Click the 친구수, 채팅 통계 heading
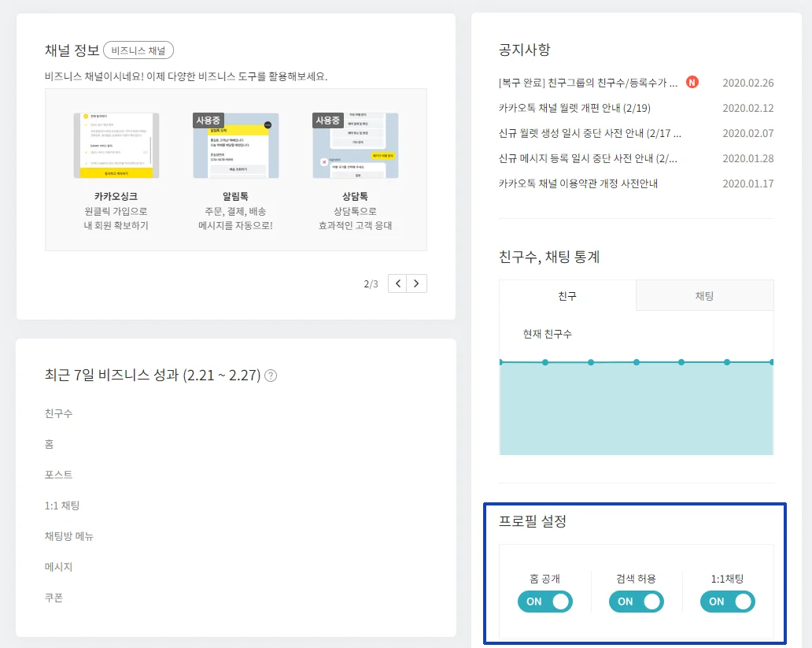This screenshot has height=648, width=812. coord(549,257)
